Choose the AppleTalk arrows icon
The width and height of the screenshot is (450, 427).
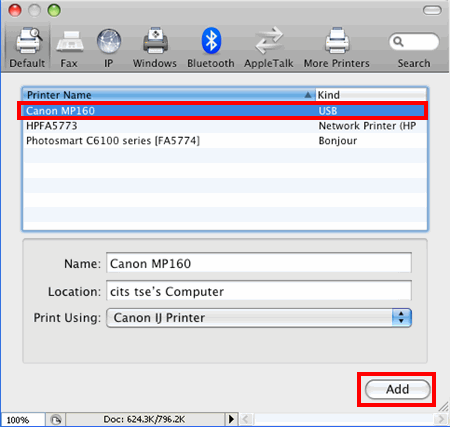tap(269, 41)
